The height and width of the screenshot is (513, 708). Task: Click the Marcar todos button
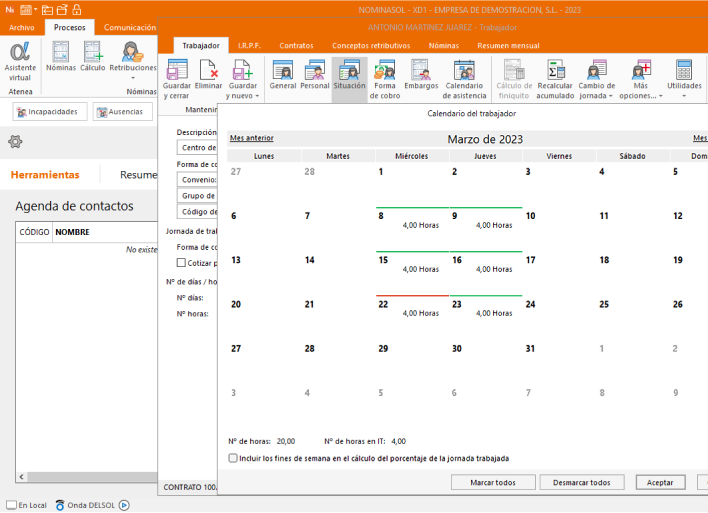[493, 482]
